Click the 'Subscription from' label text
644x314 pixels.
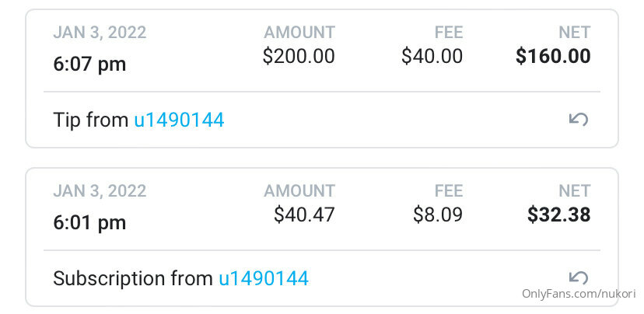pos(133,279)
